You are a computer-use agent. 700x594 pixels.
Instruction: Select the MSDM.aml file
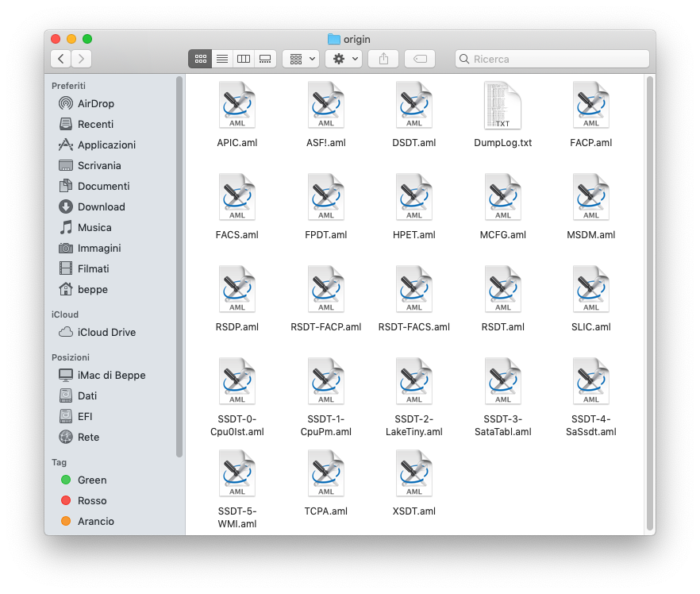point(591,206)
